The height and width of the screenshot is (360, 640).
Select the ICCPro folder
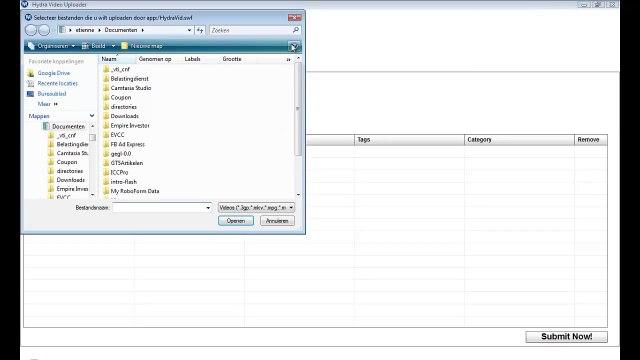[116, 173]
